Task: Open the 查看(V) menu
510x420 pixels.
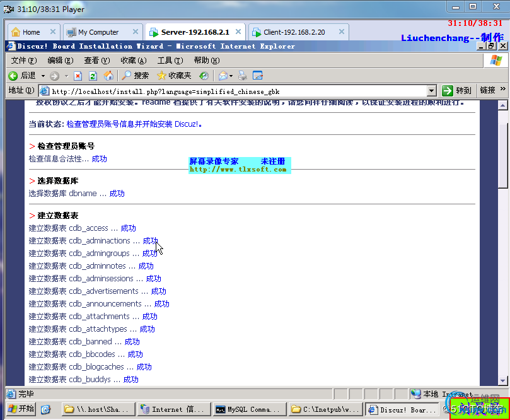Action: point(97,61)
